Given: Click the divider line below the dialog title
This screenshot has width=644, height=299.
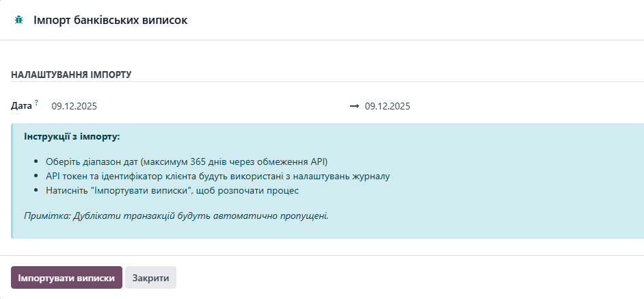Looking at the screenshot, I should point(322,40).
